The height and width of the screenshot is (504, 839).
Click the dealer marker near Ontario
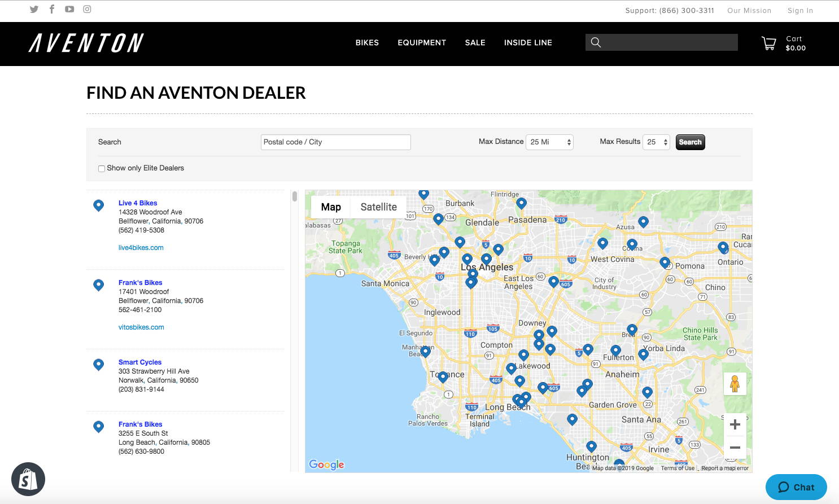[x=723, y=247]
